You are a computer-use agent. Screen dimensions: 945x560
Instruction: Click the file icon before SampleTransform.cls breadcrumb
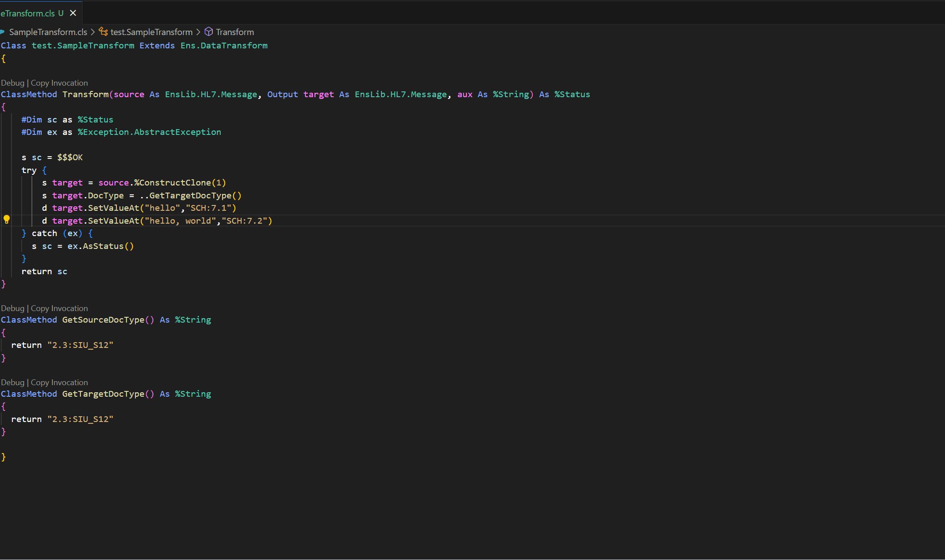click(x=2, y=32)
